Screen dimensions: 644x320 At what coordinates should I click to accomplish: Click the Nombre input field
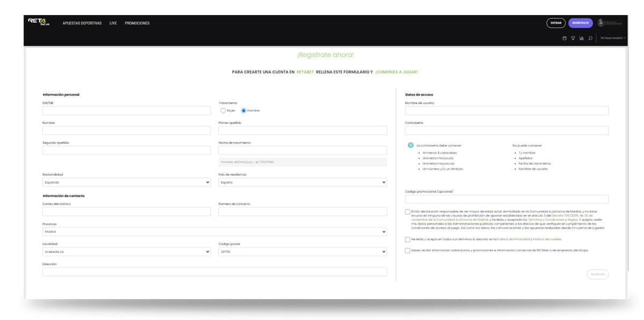127,130
